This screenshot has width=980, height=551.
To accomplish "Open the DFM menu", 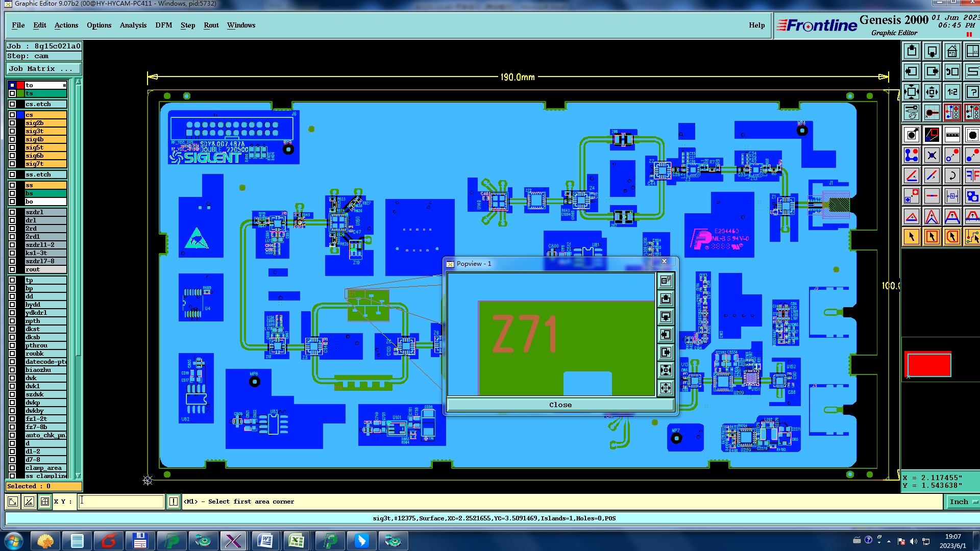I will [163, 25].
